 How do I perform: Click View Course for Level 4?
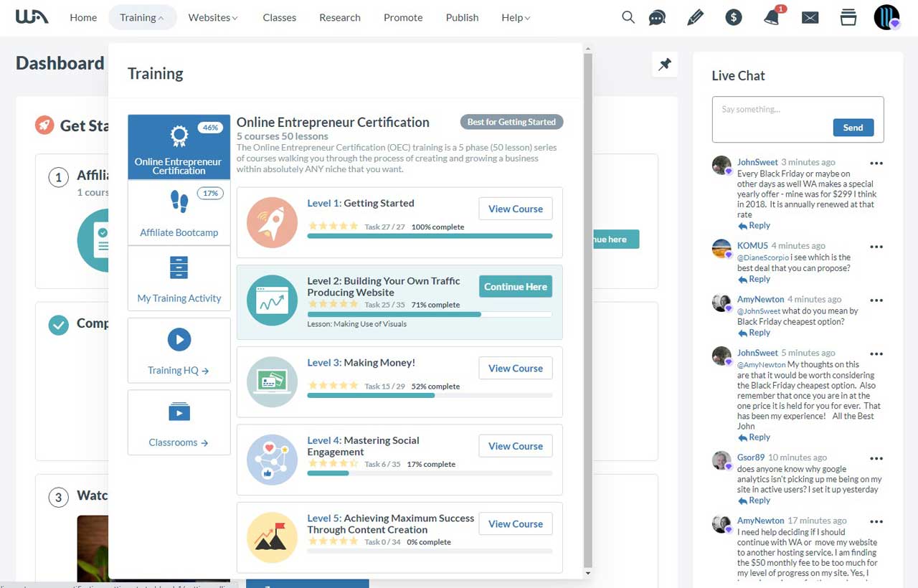tap(516, 446)
